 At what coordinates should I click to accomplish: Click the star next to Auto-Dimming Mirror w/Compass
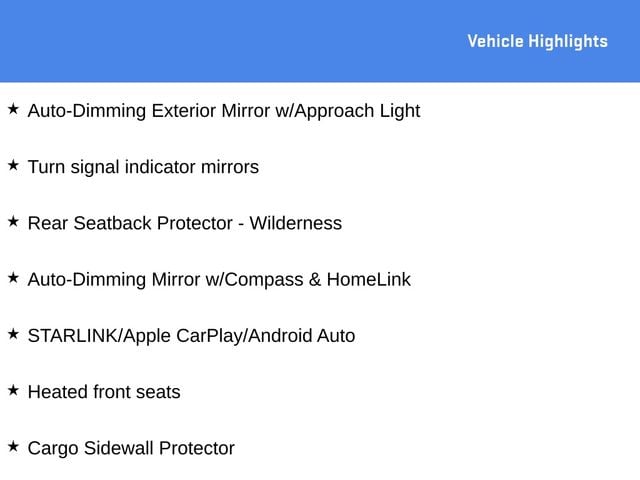point(13,278)
